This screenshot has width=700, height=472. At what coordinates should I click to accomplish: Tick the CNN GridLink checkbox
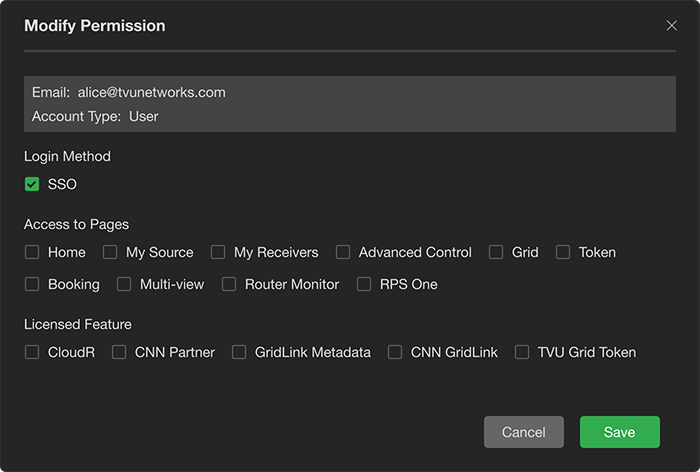pos(395,352)
